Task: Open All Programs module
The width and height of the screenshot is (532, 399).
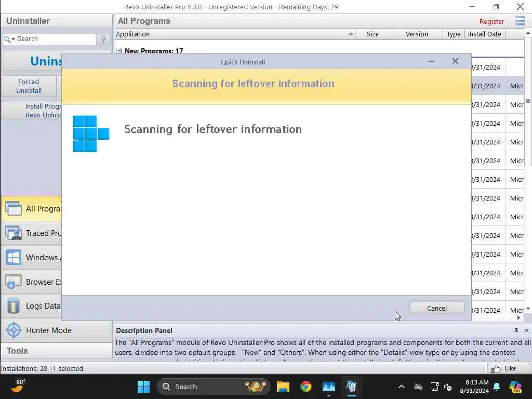Action: [32, 209]
